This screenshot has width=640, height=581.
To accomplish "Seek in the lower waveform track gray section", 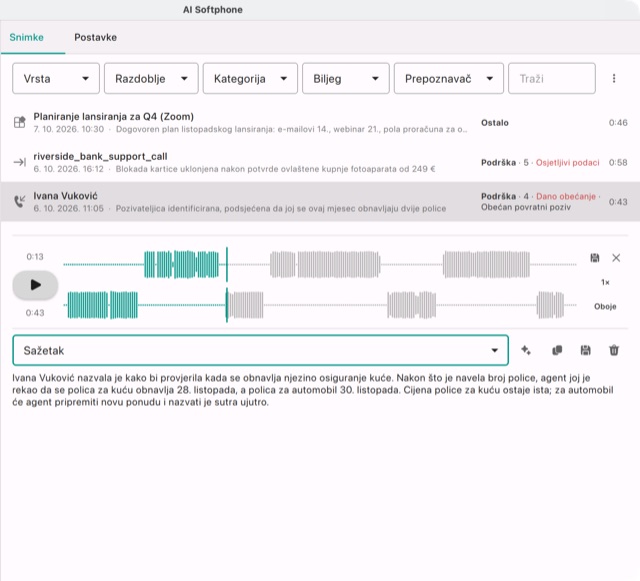I will 402,305.
